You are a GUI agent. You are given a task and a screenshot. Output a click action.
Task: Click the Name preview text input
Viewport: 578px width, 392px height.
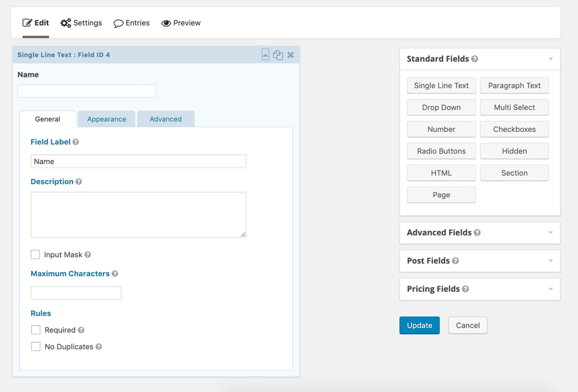click(86, 91)
